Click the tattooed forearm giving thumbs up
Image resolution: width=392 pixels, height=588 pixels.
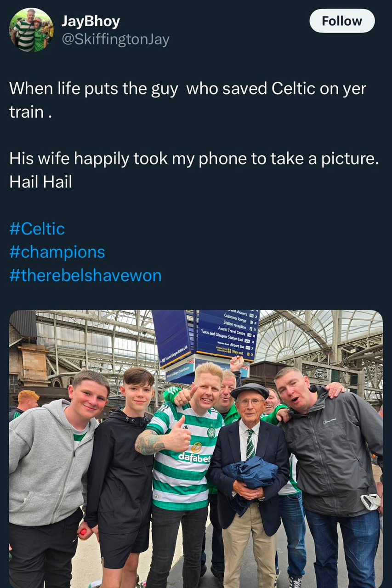tap(151, 442)
